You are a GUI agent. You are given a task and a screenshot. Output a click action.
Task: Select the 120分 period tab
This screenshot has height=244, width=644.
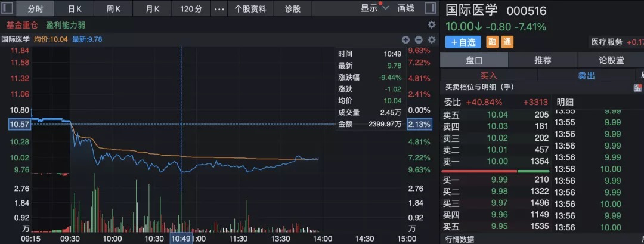coord(191,9)
